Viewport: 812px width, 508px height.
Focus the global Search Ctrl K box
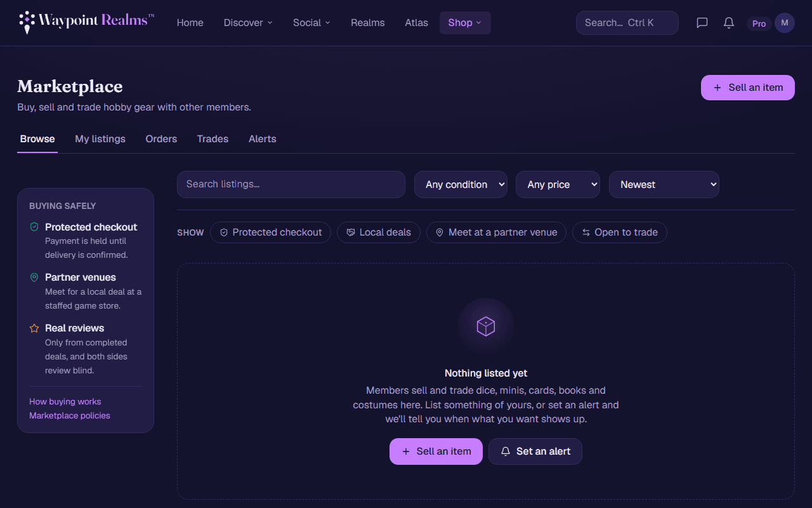click(627, 23)
